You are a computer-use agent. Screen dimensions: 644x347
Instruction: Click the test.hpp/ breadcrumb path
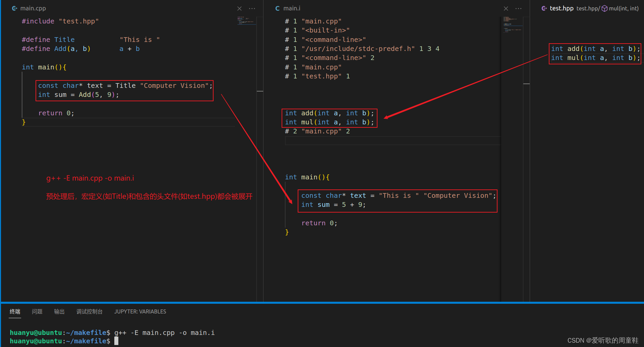pos(588,8)
